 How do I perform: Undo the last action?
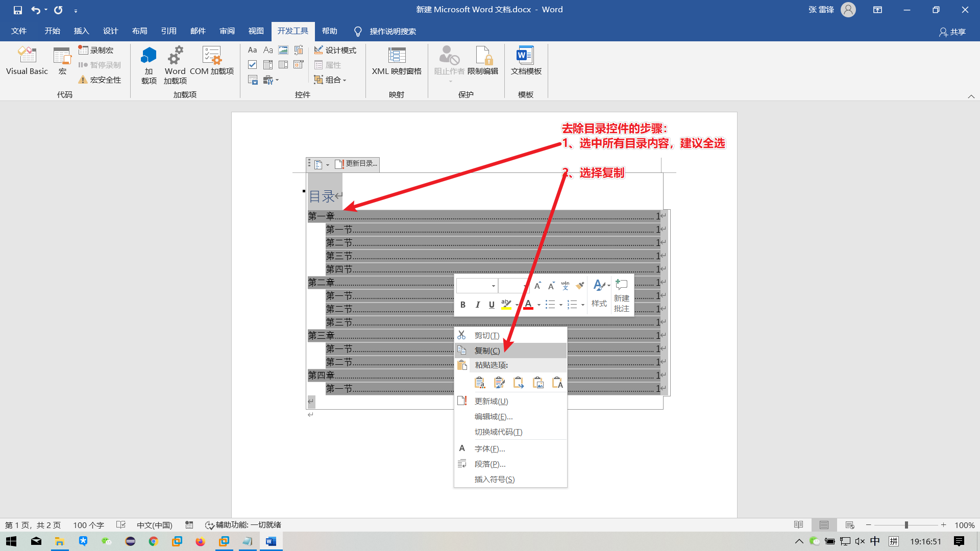pos(36,10)
